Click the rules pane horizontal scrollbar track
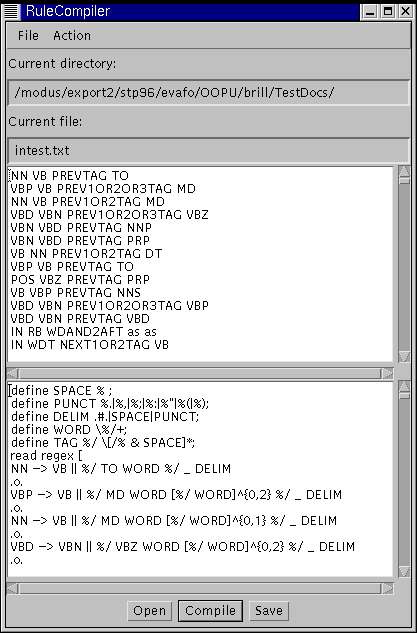Screen dimensions: 417x633 point(200,373)
